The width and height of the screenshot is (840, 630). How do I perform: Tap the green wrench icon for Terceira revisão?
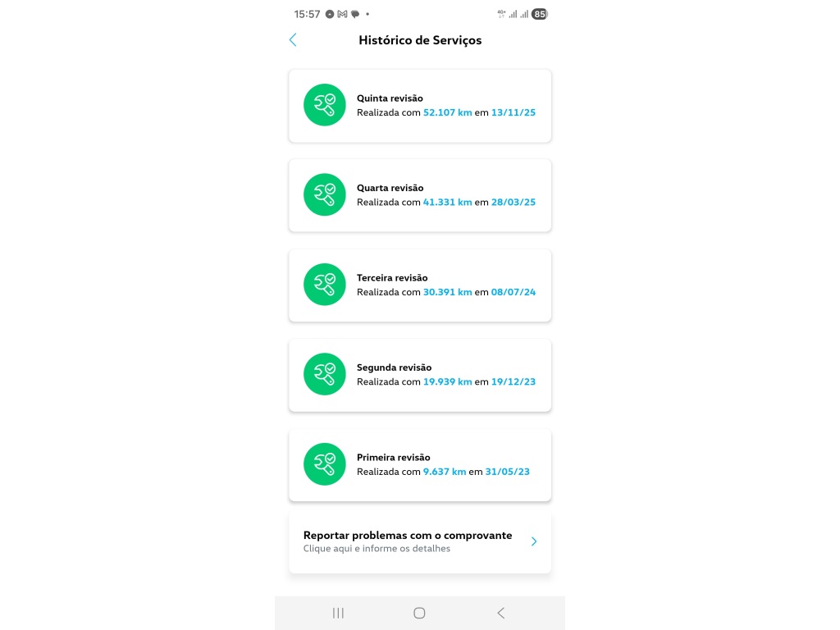[x=325, y=285]
